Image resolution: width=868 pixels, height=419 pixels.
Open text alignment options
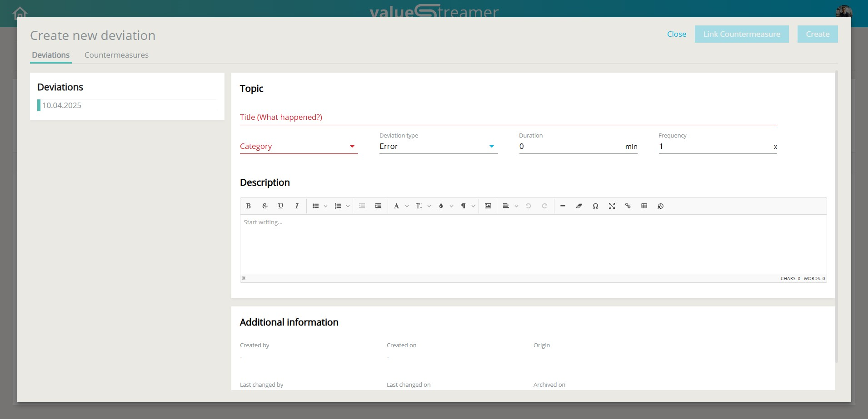506,206
